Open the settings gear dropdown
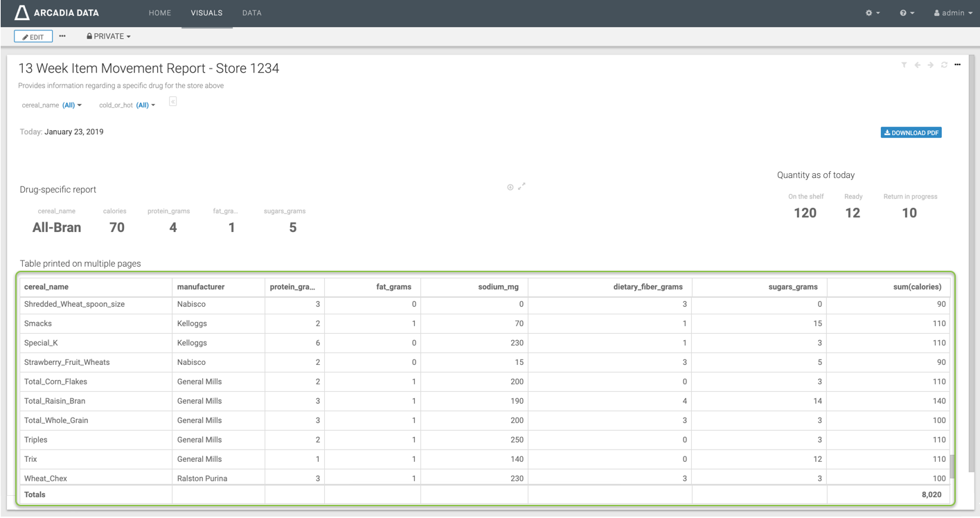Screen dimensions: 980x518 click(x=873, y=13)
